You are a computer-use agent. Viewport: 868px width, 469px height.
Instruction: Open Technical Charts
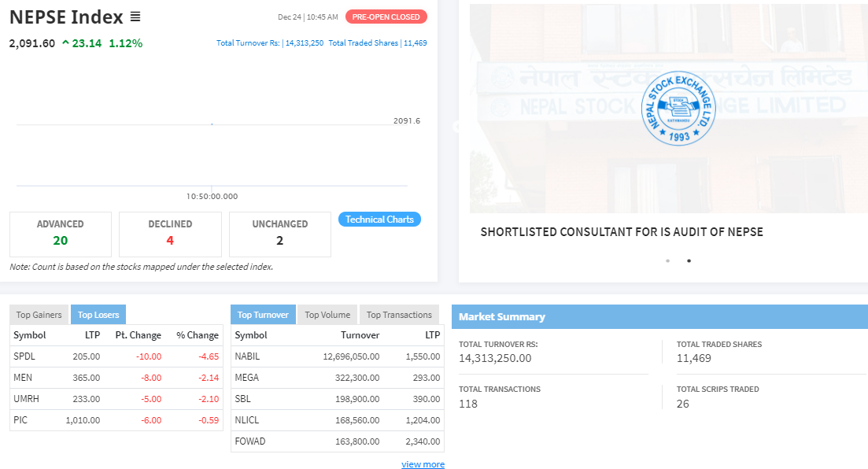tap(380, 220)
